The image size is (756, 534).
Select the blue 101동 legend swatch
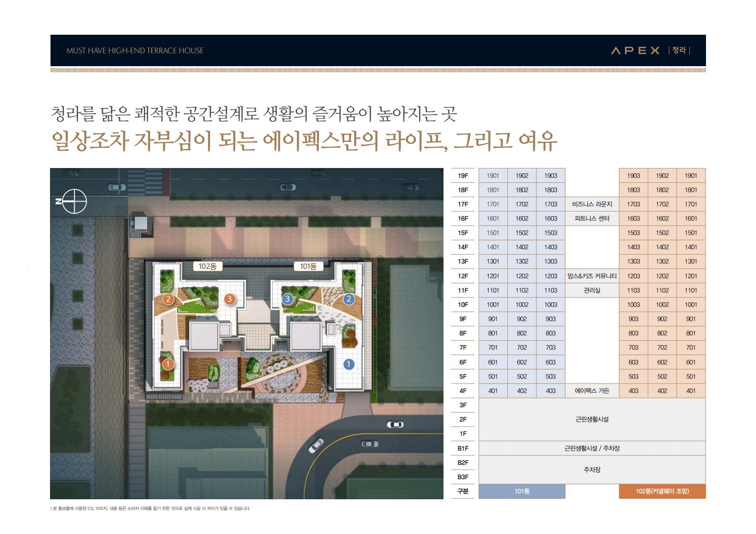point(522,491)
